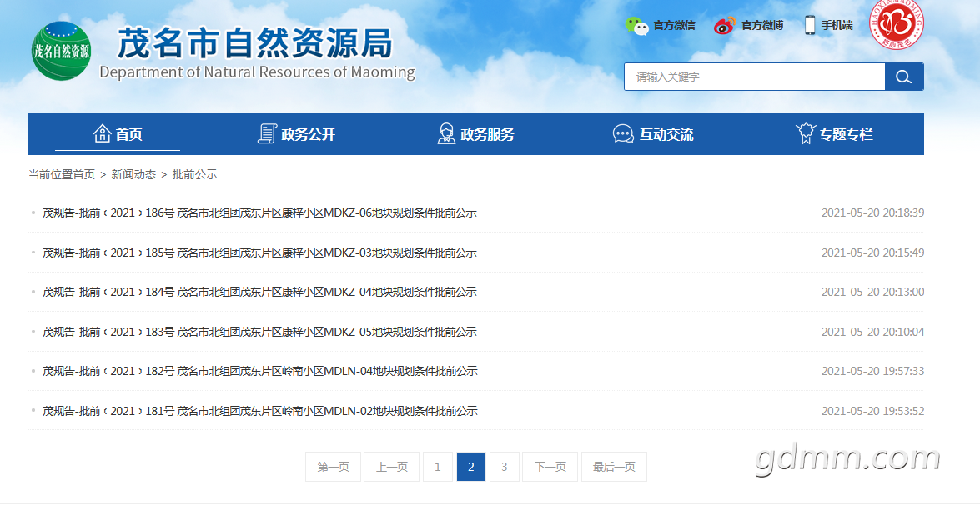Viewport: 980px width, 510px height.
Task: Click the house icon beside 首页
Action: tap(102, 133)
